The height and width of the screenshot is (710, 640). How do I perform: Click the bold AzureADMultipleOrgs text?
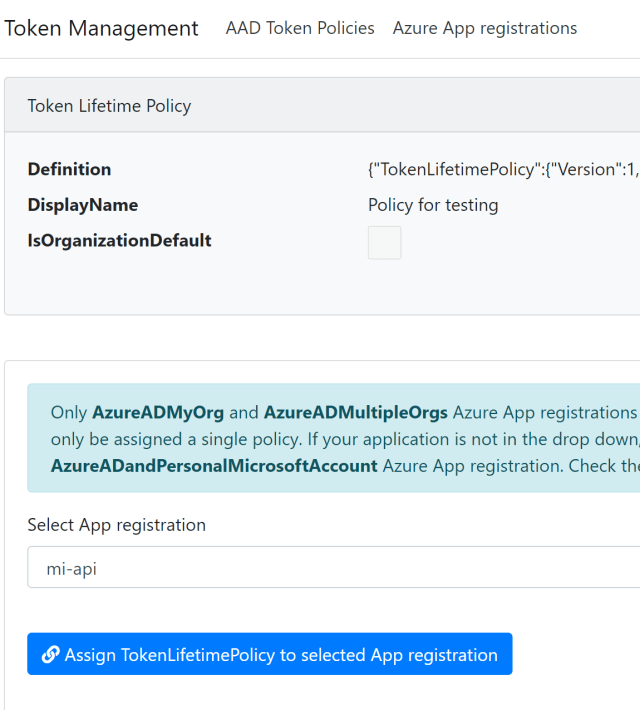pyautogui.click(x=356, y=412)
